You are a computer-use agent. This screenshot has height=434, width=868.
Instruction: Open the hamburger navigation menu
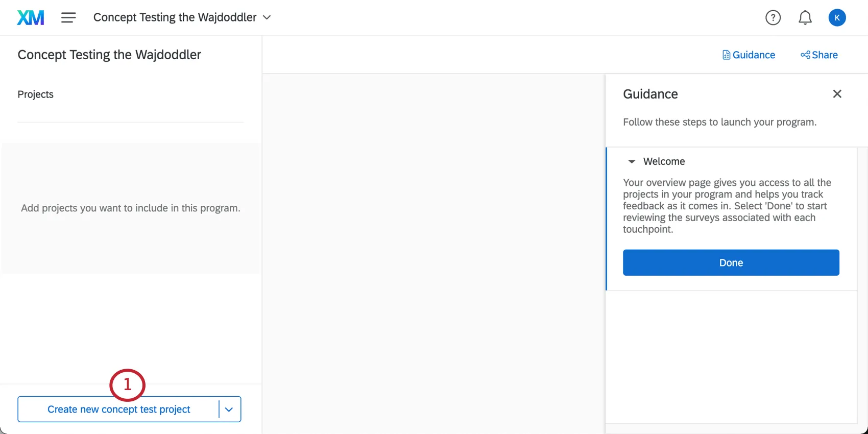[x=68, y=18]
